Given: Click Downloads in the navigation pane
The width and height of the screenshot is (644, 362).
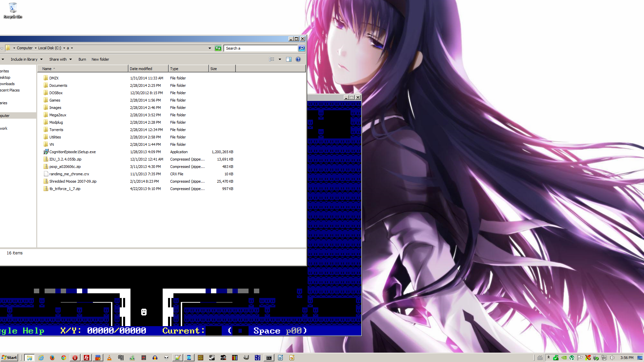Looking at the screenshot, I should click(x=7, y=84).
